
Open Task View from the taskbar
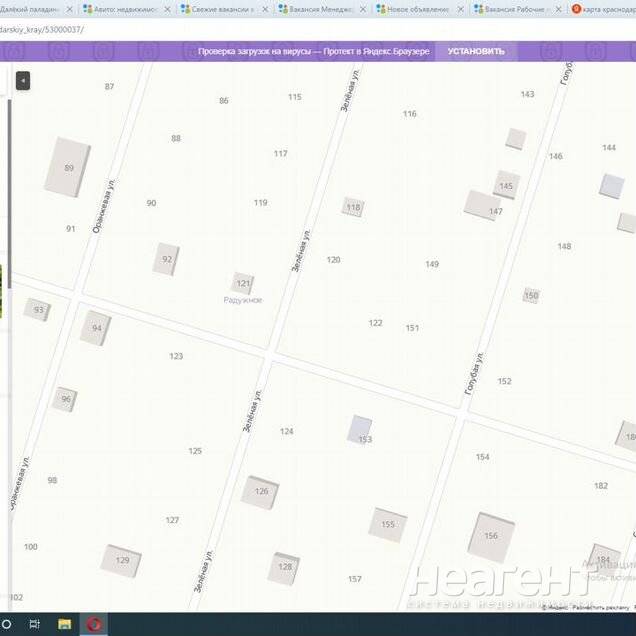35,624
